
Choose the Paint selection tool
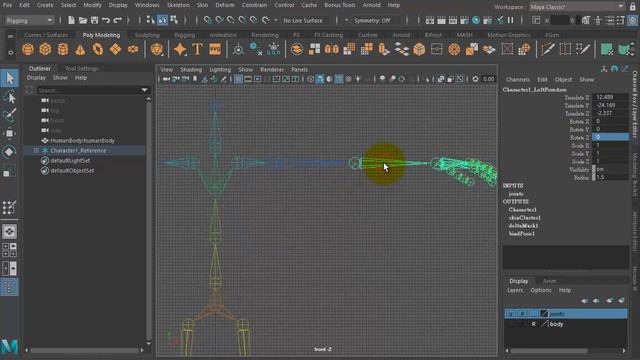tap(9, 116)
